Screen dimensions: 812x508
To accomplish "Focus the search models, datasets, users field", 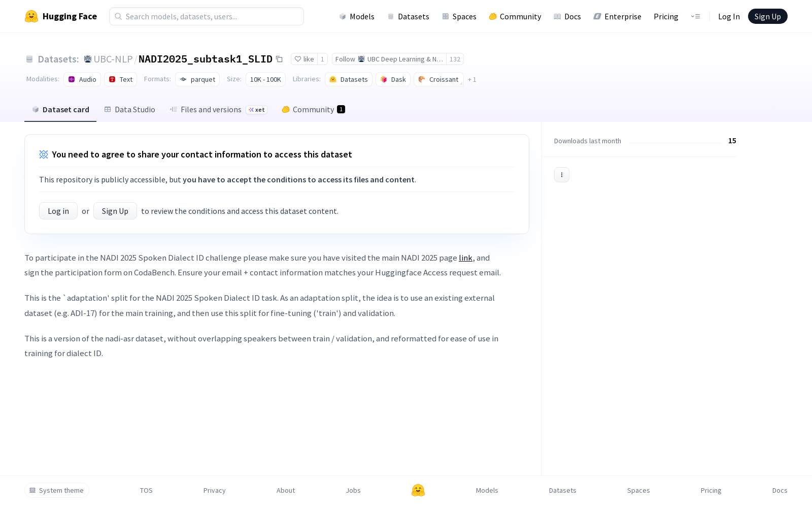I will [x=207, y=16].
